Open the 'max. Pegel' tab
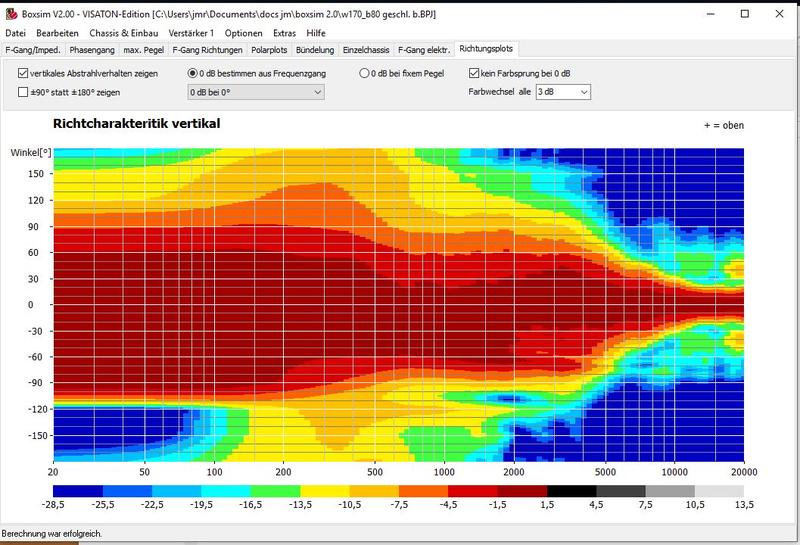800x545 pixels. point(143,49)
